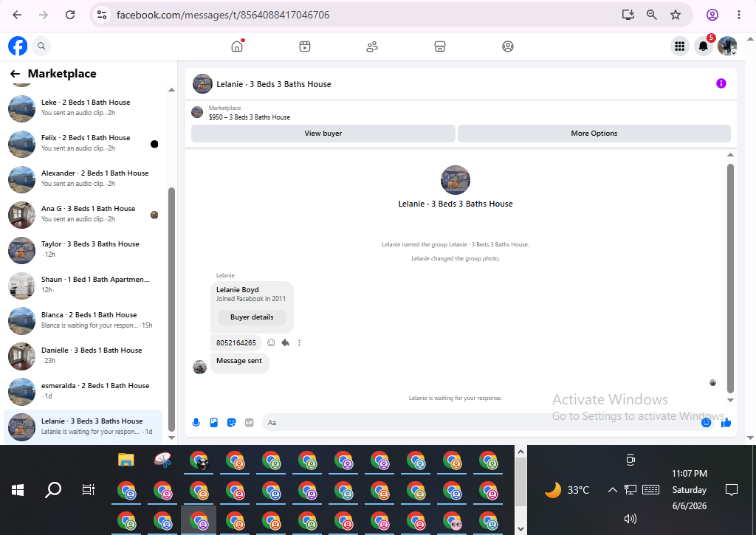
Task: Click the Facebook logo icon
Action: (18, 46)
